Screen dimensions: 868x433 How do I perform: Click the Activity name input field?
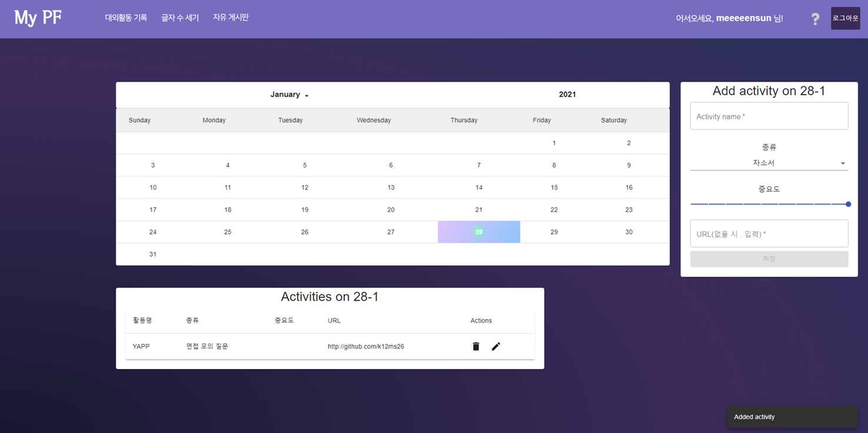pyautogui.click(x=769, y=116)
